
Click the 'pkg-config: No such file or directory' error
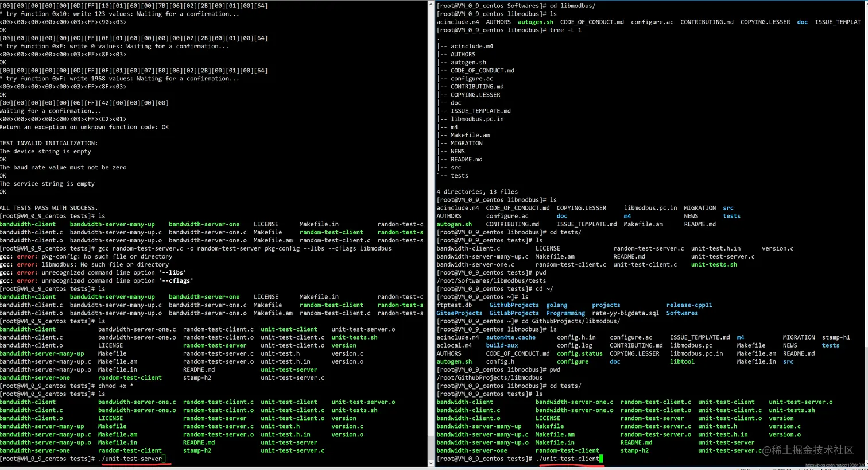tap(86, 257)
